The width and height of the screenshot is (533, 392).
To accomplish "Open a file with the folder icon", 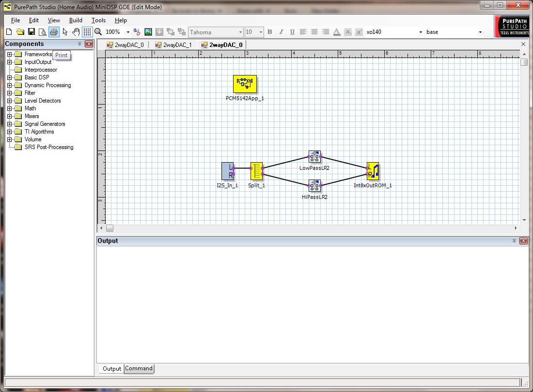I will tap(20, 32).
